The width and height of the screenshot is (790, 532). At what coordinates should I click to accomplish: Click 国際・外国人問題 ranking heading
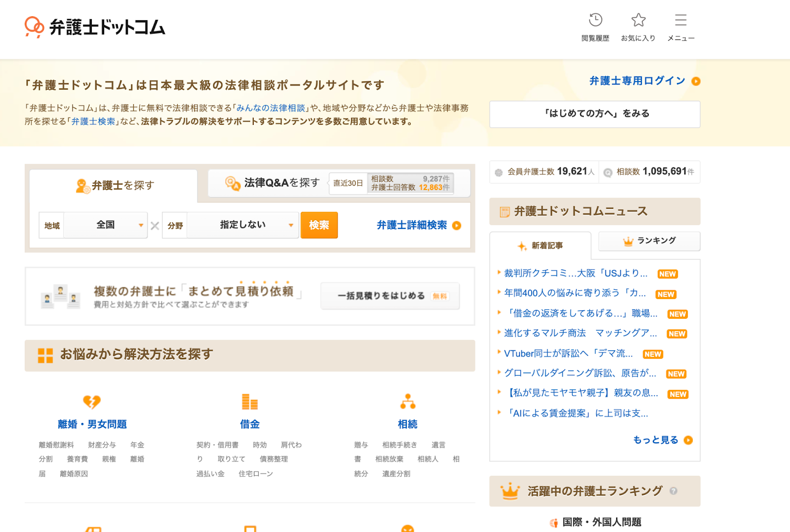(x=602, y=522)
